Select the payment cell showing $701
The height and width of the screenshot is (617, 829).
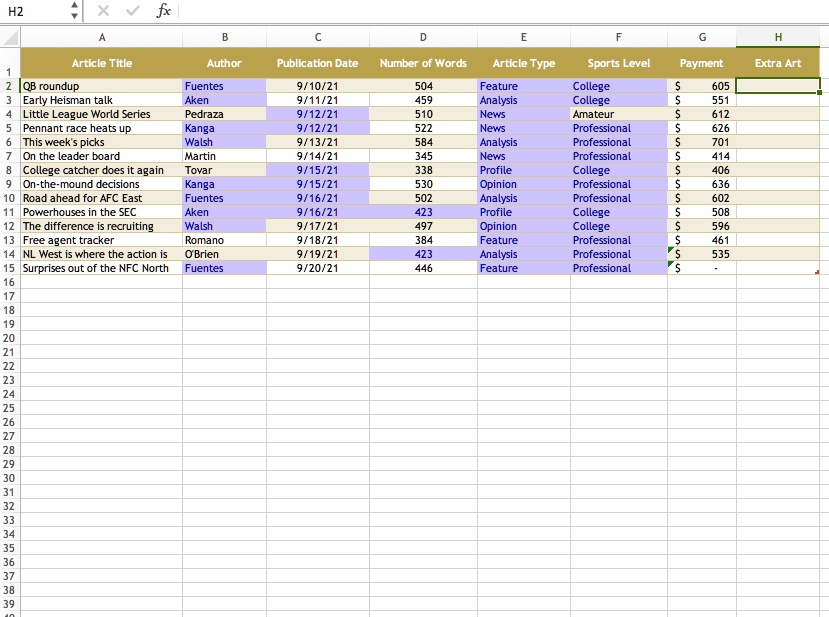[x=701, y=142]
